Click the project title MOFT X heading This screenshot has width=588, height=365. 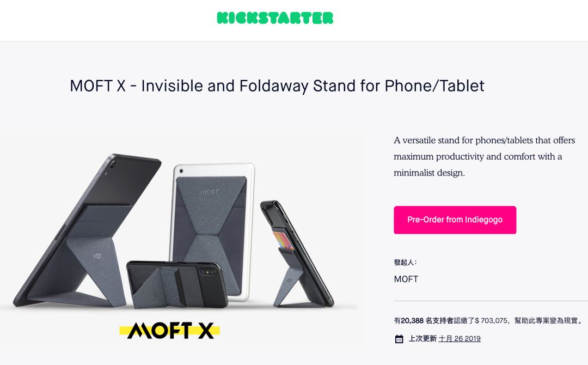click(277, 86)
